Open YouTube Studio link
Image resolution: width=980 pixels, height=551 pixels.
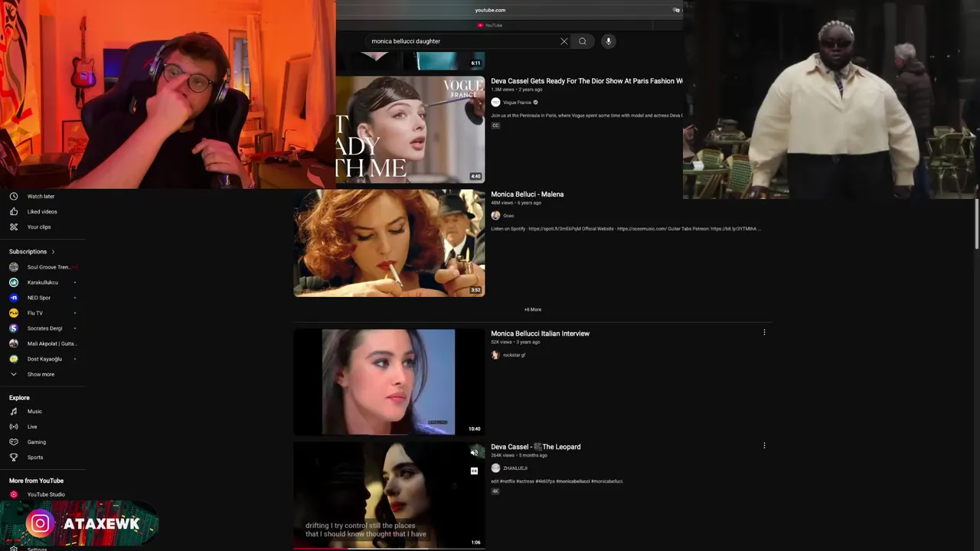pos(45,494)
